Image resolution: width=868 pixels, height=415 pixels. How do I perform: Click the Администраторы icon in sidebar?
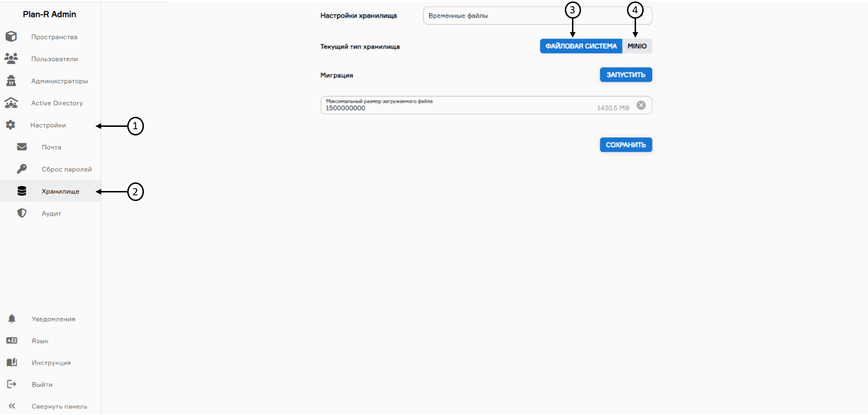11,81
